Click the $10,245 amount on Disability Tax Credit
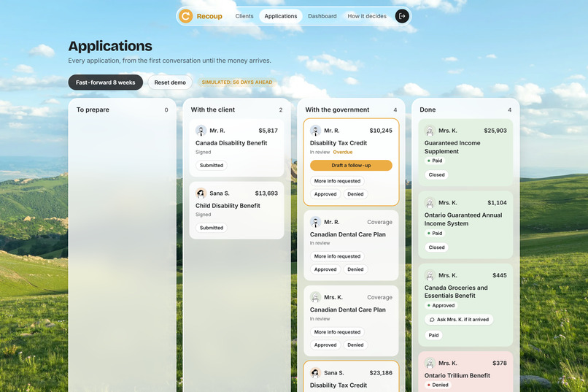 coord(381,131)
